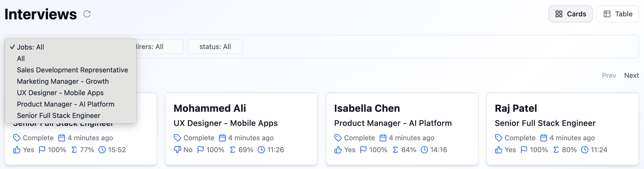Pick Product Manager - AI Platform option
This screenshot has height=169, width=644.
coord(66,104)
